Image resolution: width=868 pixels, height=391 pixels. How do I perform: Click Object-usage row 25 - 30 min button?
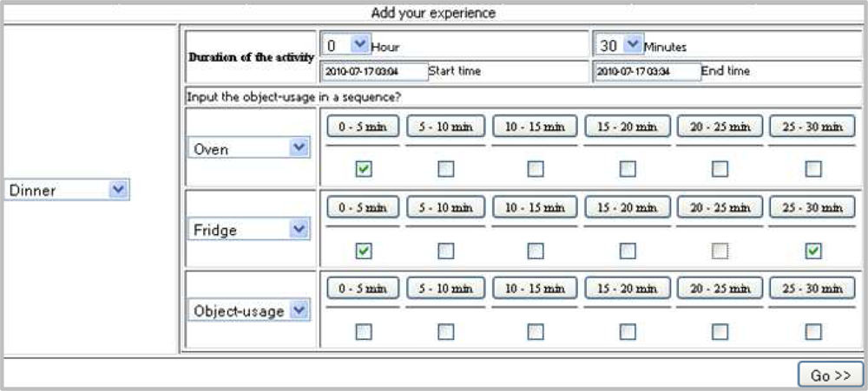click(x=812, y=288)
